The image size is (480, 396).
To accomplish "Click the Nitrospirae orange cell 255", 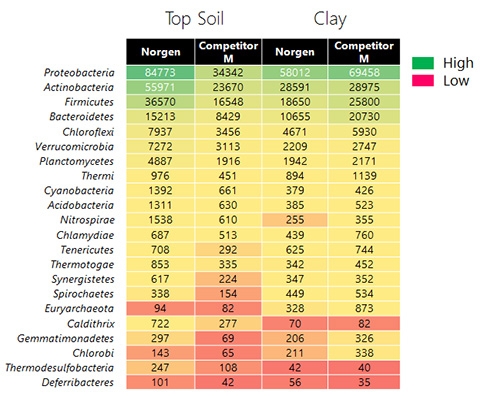I will pos(295,220).
